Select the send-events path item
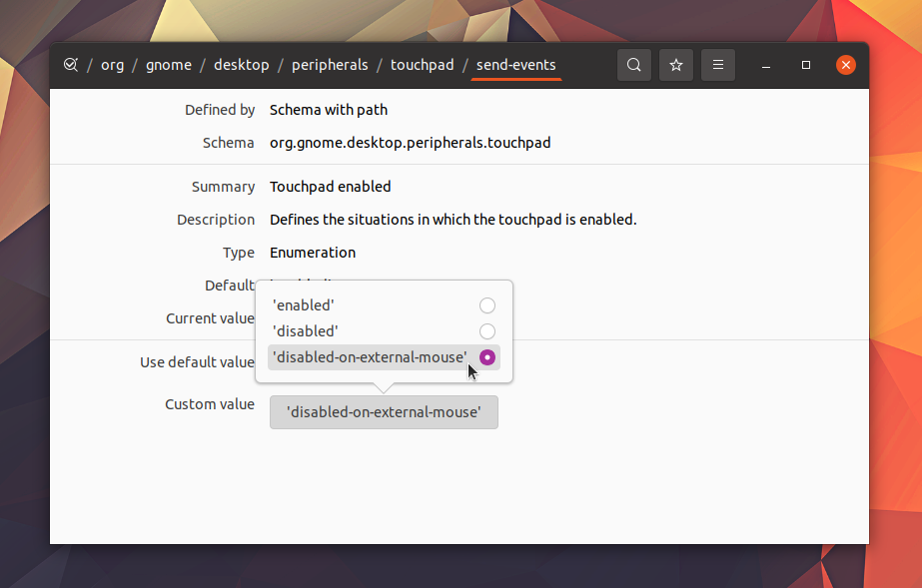922x588 pixels. pyautogui.click(x=516, y=65)
